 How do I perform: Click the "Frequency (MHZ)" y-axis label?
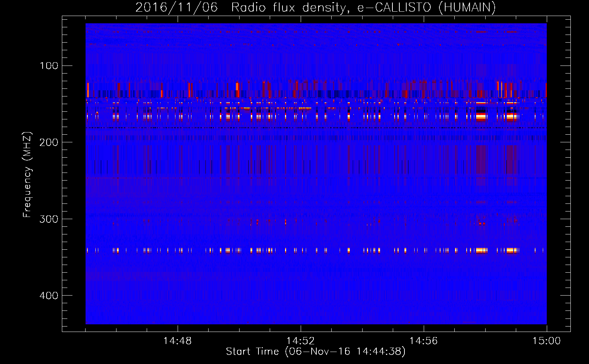[27, 175]
